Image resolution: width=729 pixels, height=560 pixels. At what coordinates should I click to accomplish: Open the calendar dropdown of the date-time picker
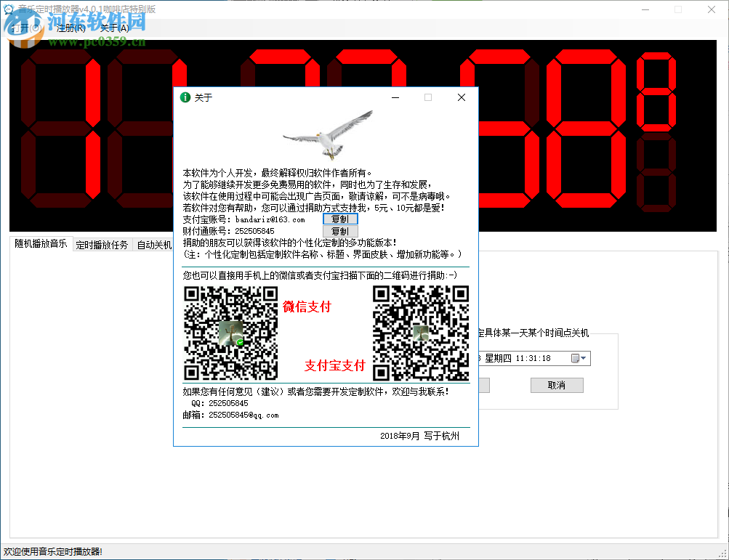coord(579,358)
